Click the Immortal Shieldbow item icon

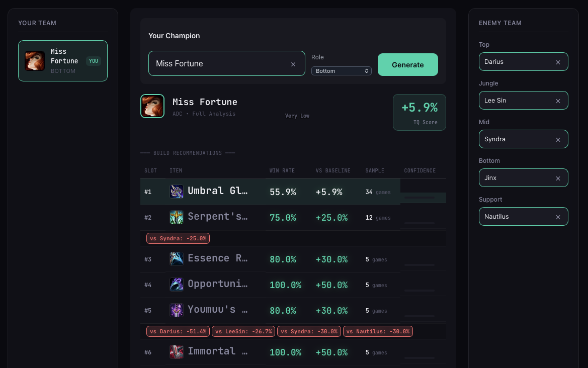(x=177, y=352)
